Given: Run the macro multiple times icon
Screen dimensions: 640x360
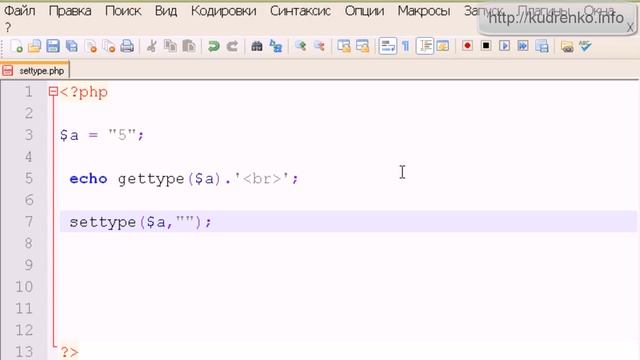Looking at the screenshot, I should click(x=523, y=46).
